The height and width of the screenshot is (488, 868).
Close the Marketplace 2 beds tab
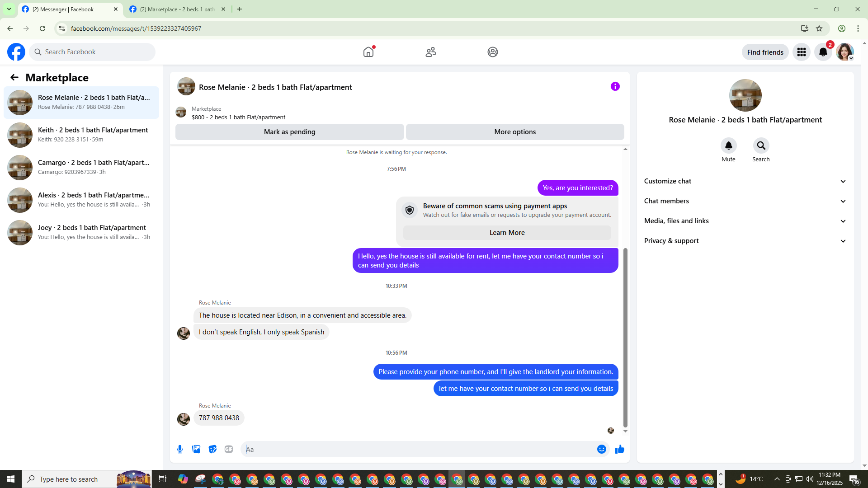click(223, 9)
